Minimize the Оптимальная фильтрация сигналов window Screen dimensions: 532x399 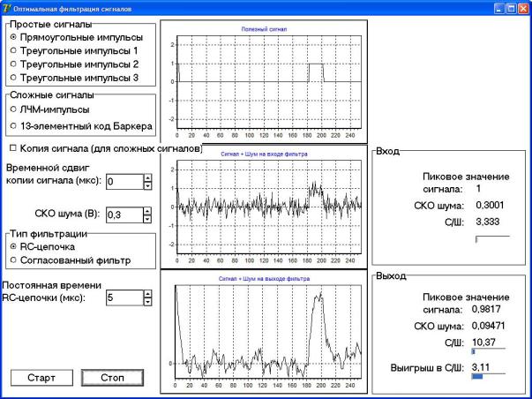499,9
